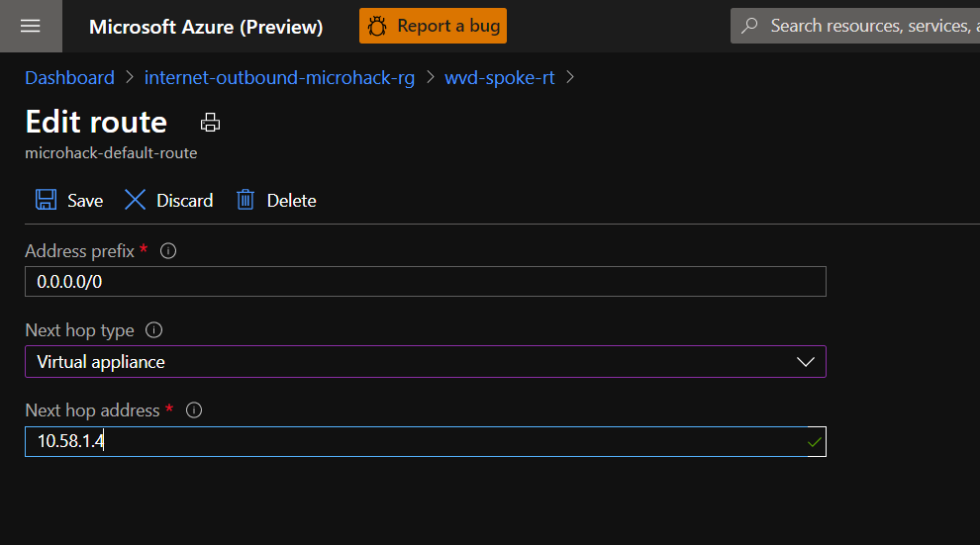Screen dimensions: 980x545
Task: Click the Next hop address field
Action: click(426, 441)
